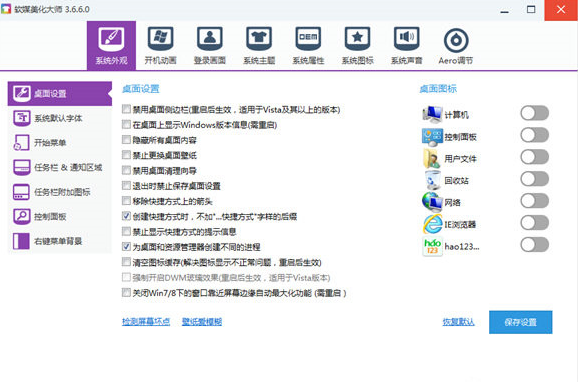
Task: Open the 检测屏幕坏点 link
Action: [x=146, y=322]
